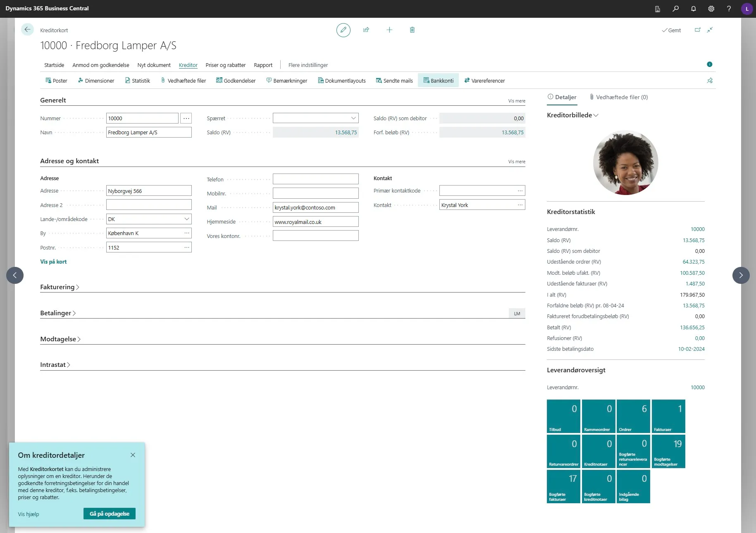Viewport: 756px width, 533px height.
Task: Click the Nummer assist-edit button
Action: coord(186,118)
